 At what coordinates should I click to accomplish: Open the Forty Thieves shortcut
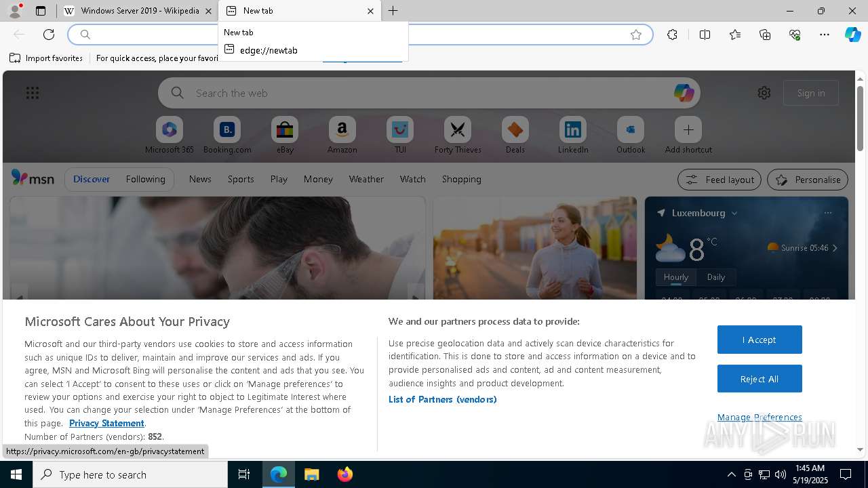point(458,136)
